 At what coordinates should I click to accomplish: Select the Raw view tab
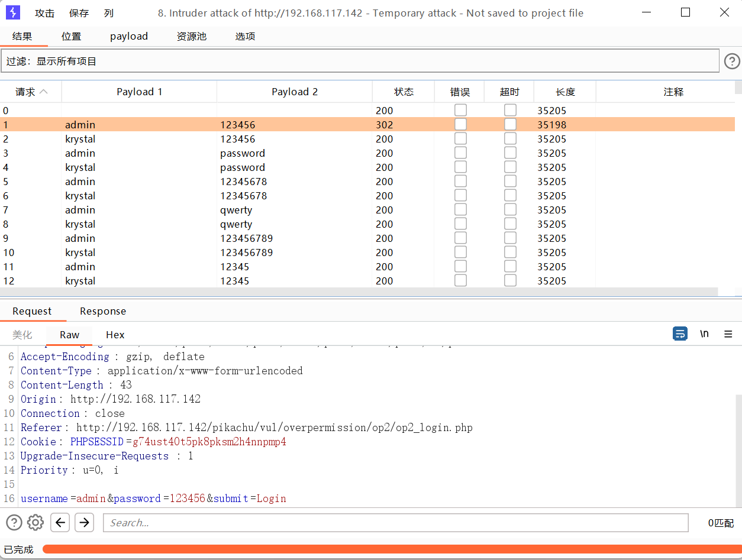coord(69,335)
